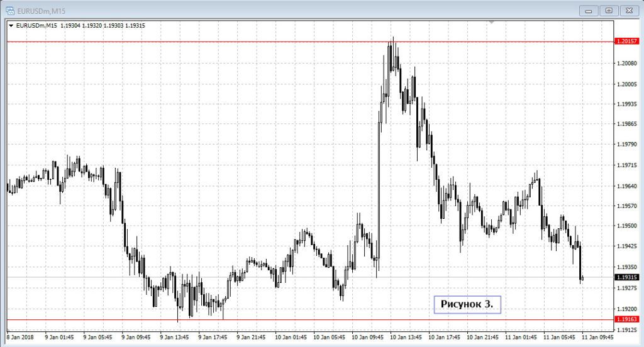Select the lower red horizontal line

click(314, 319)
